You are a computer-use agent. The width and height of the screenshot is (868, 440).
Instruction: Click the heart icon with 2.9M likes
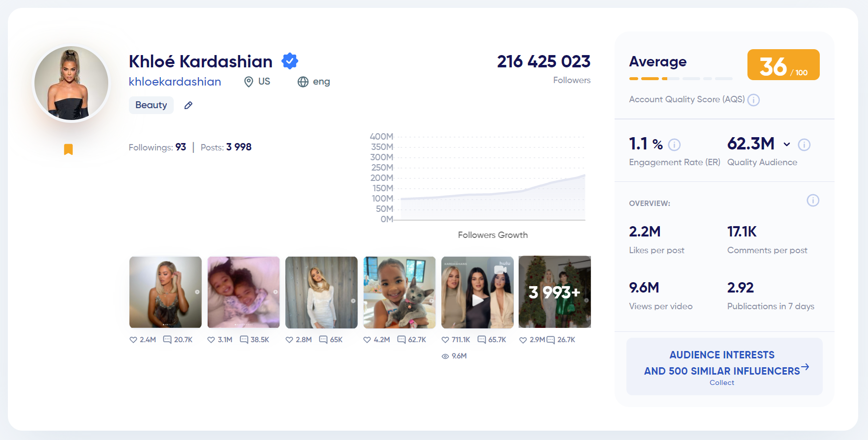click(523, 340)
